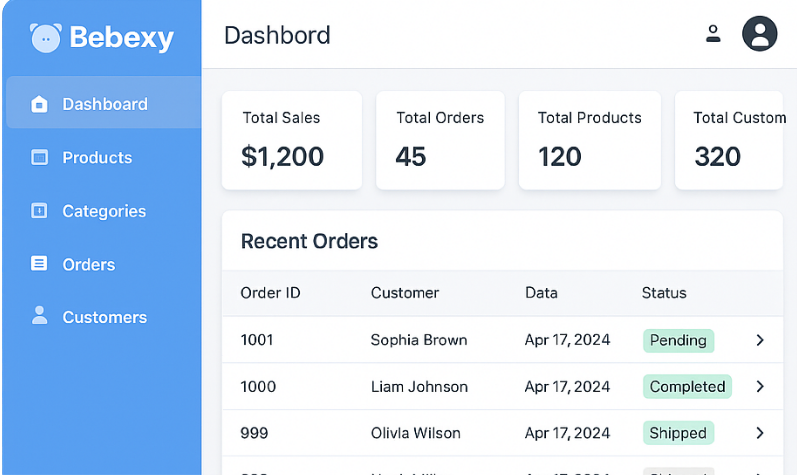Screen dimensions: 797x476
Task: Click the Categories icon in sidebar
Action: pos(39,211)
